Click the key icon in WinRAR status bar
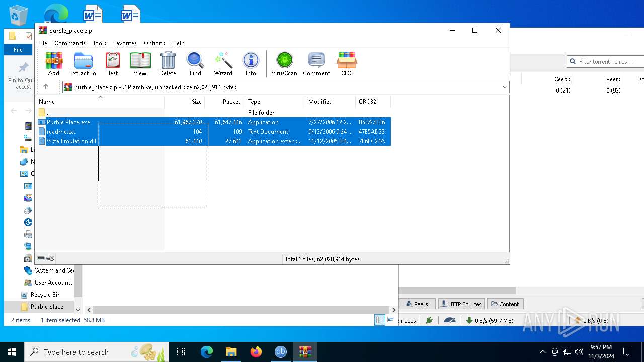This screenshot has height=362, width=644. pyautogui.click(x=50, y=258)
